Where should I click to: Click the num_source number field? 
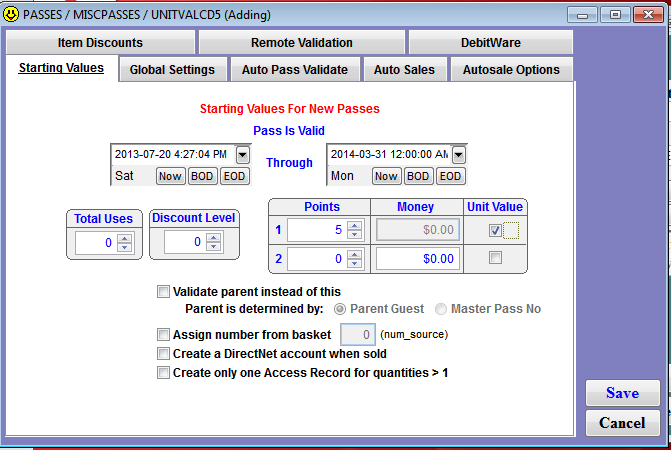(358, 335)
